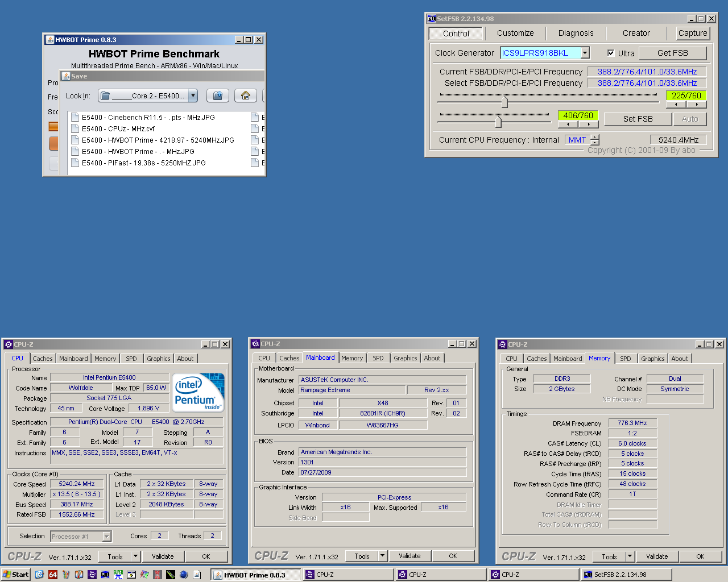Open the home folder in Save dialog
Viewport: 728px width, 582px height.
(246, 95)
